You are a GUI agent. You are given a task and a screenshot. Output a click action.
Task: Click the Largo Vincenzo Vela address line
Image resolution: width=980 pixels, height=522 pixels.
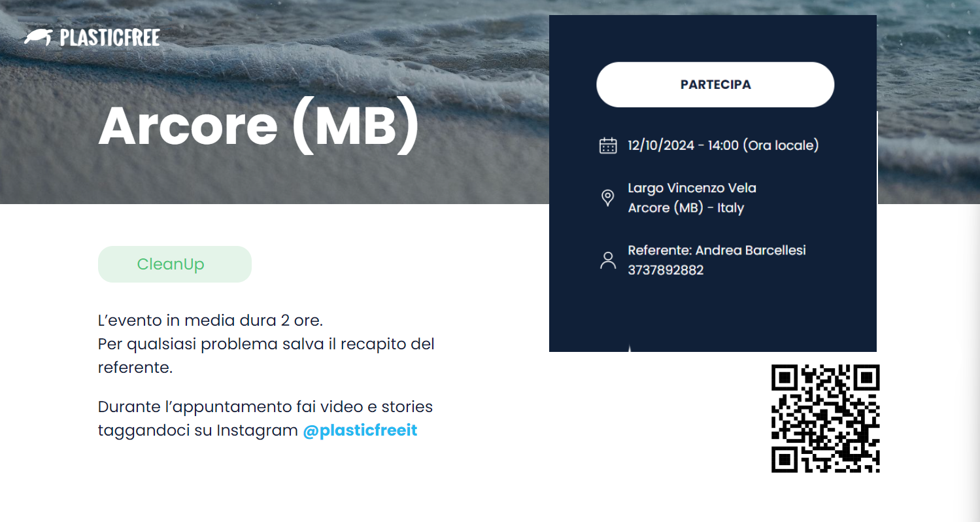[692, 188]
